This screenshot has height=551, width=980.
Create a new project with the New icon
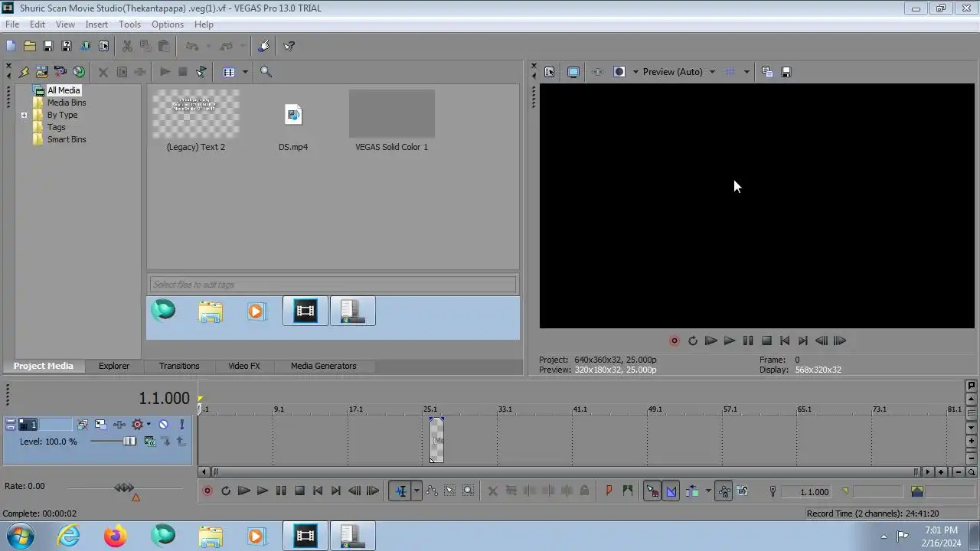click(x=11, y=46)
